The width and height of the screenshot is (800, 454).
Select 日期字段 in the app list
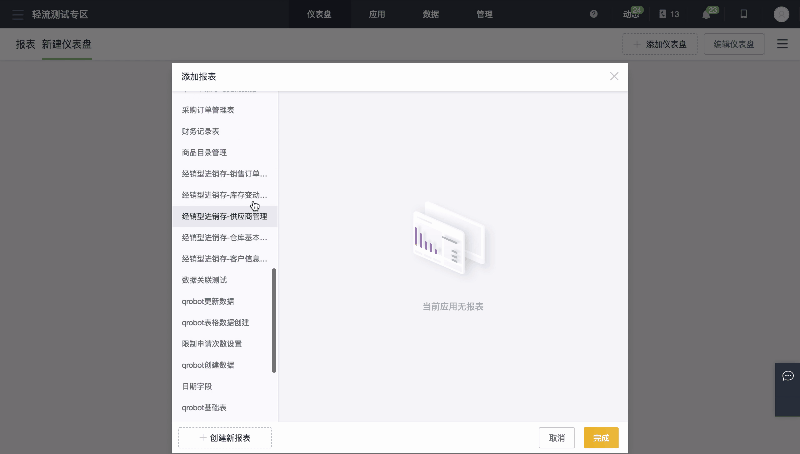(197, 386)
